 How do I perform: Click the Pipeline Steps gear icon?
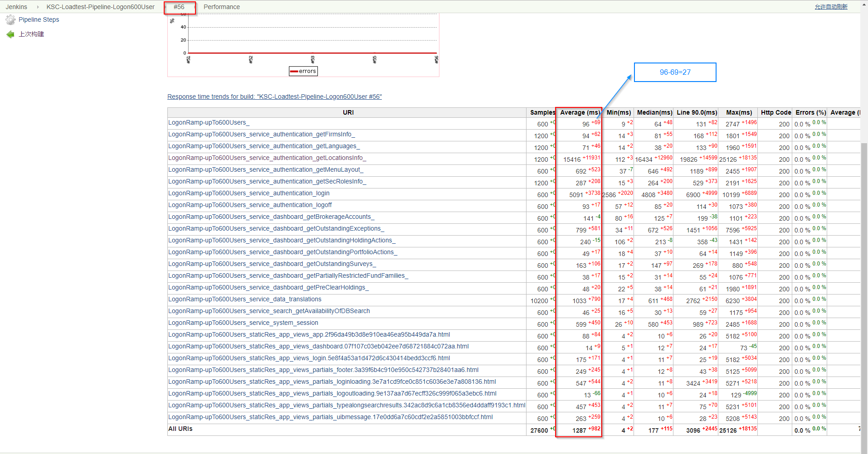tap(10, 20)
